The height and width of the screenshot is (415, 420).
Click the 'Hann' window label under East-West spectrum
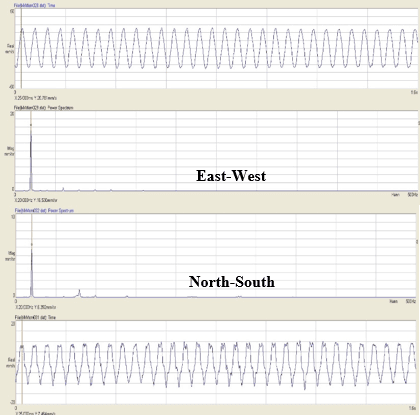pos(395,195)
